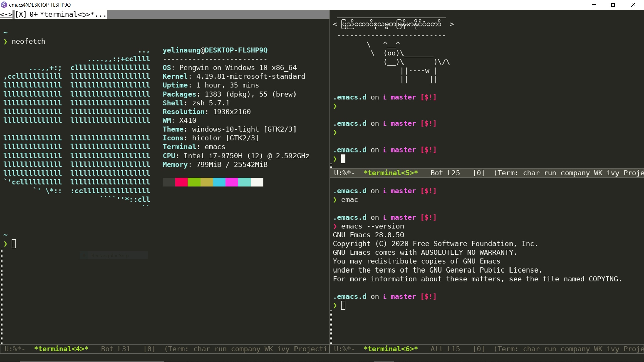
Task: Click the 'CPU: Intel i7-9750H' line
Action: coord(236,156)
